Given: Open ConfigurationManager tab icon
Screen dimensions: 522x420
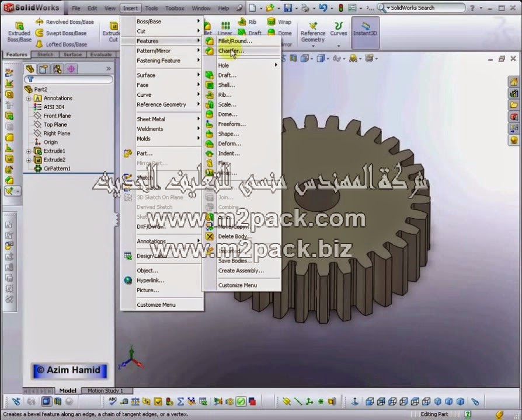Looking at the screenshot, I should point(57,69).
